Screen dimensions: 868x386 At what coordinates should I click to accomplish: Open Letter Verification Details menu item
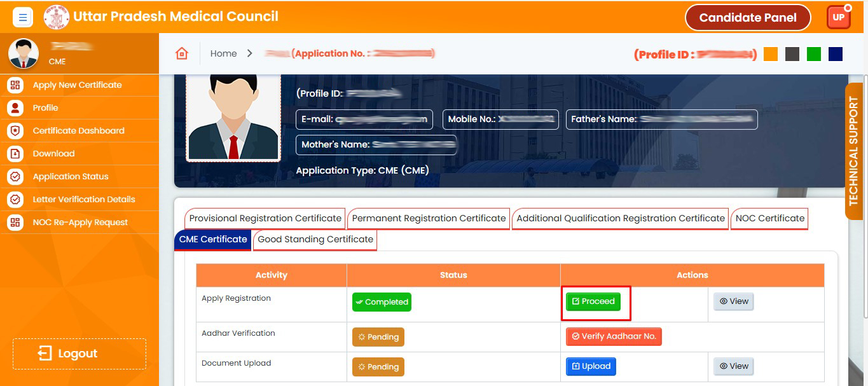coord(83,200)
